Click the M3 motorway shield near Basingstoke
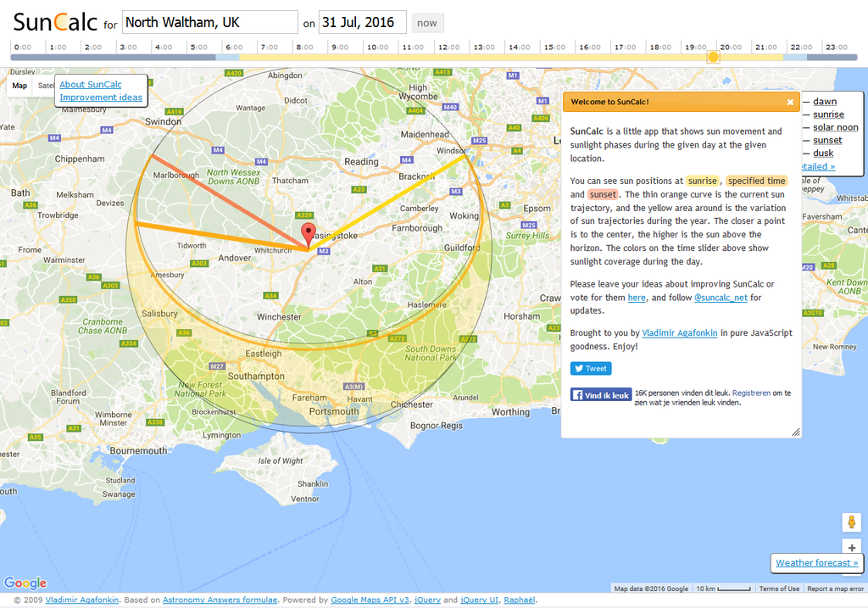The image size is (868, 608). click(324, 251)
